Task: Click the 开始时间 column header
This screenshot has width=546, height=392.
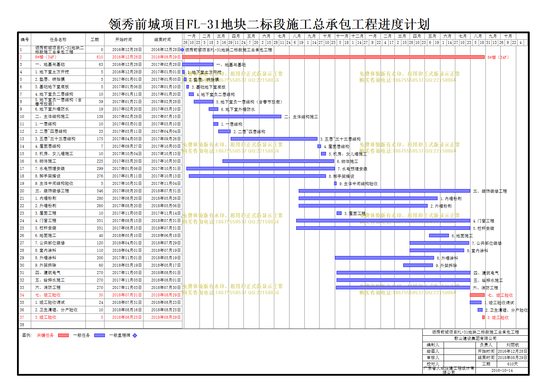Action: point(124,39)
